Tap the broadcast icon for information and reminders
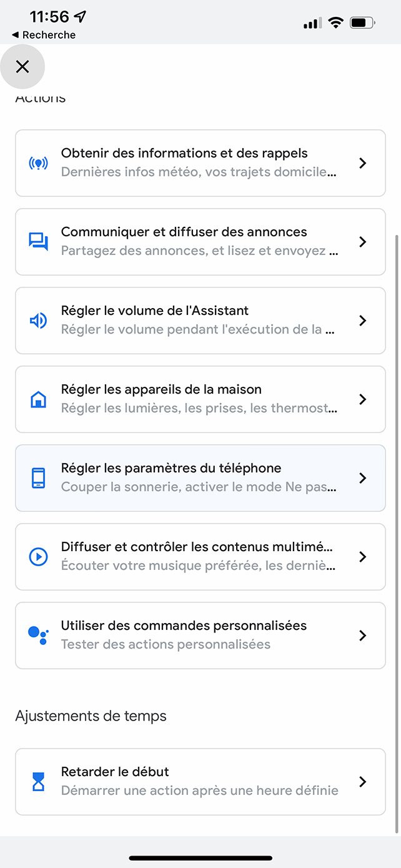 38,163
